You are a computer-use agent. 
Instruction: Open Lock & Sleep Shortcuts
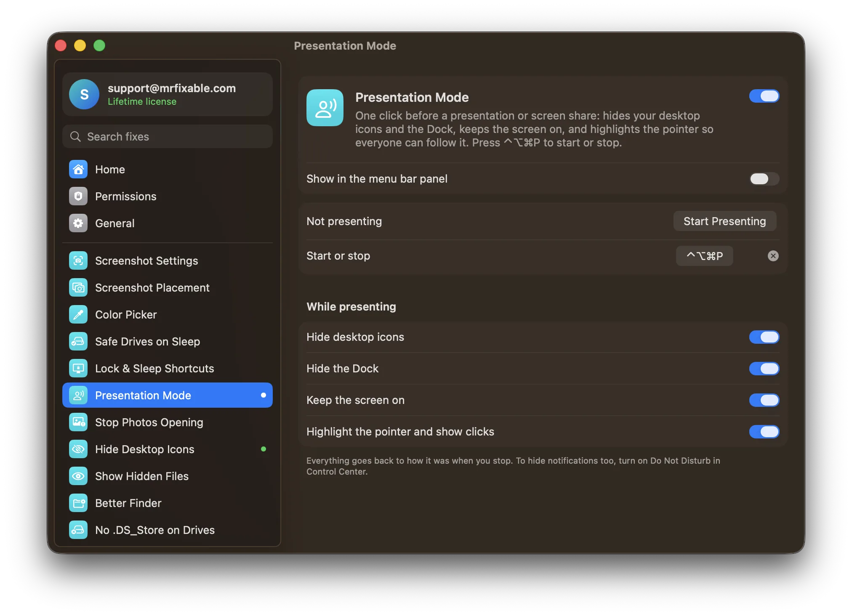point(168,369)
